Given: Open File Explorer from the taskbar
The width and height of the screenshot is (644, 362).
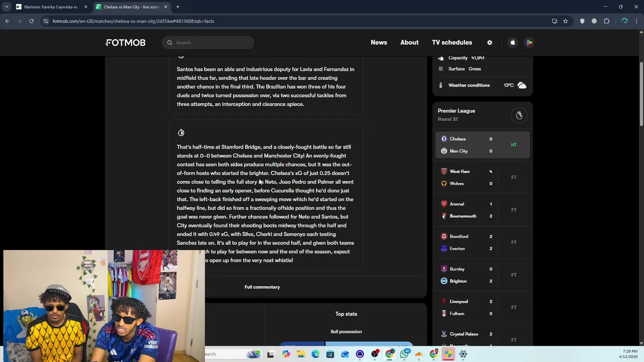Looking at the screenshot, I should coord(301,354).
